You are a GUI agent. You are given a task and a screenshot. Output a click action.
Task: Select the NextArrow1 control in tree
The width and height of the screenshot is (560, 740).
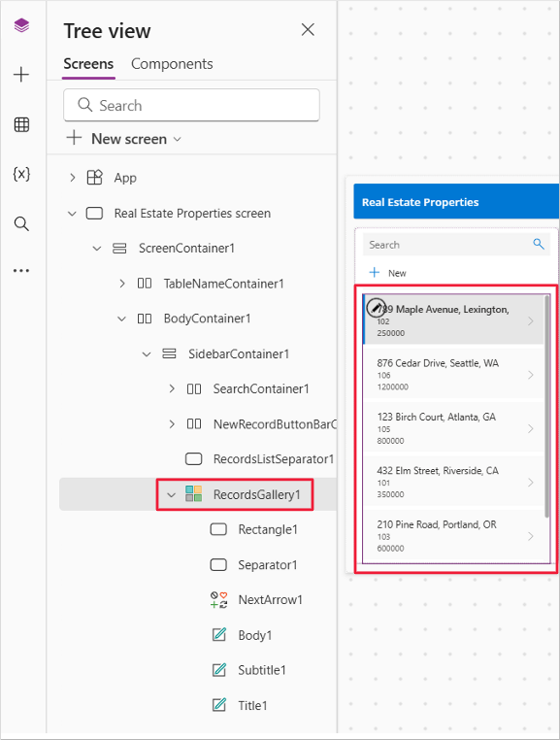click(271, 600)
